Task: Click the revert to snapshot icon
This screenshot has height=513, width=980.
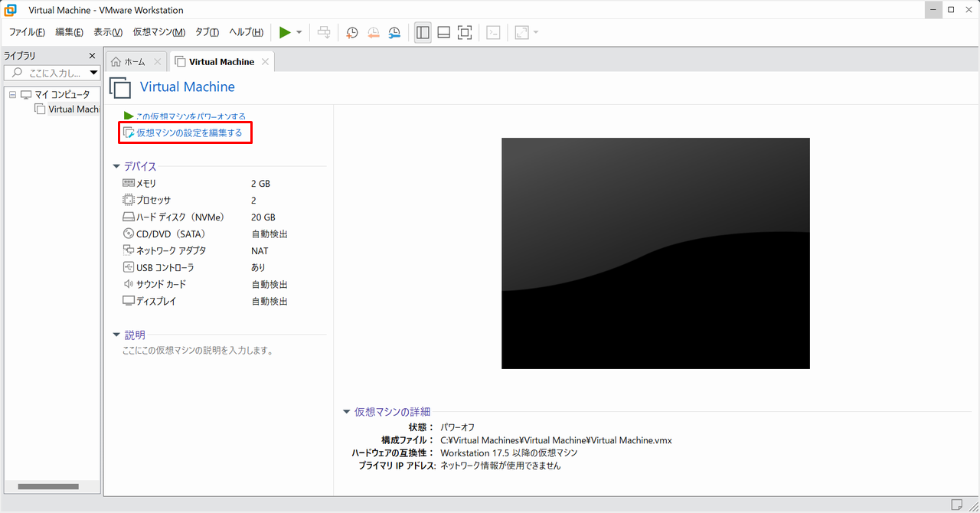Action: 373,32
